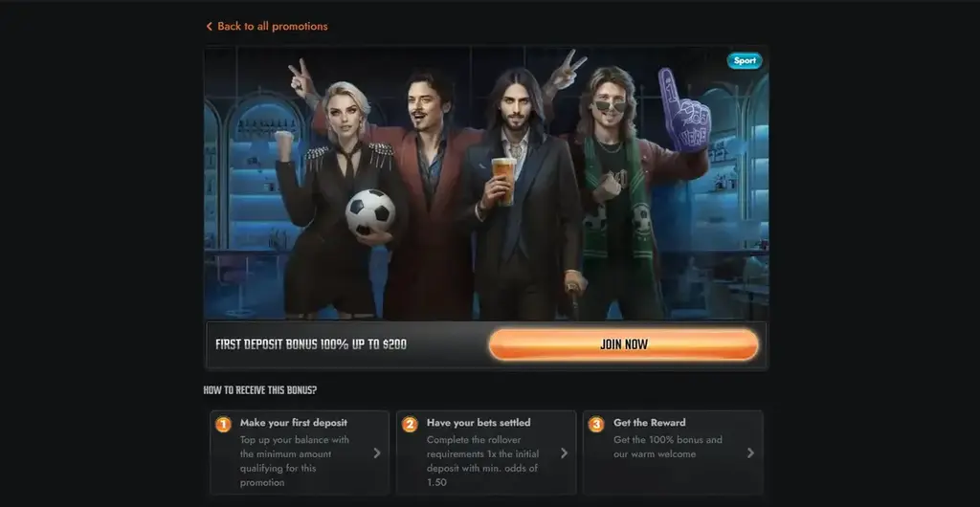Click the purple foam finger in banner
Screen dimensions: 980x507
point(683,111)
